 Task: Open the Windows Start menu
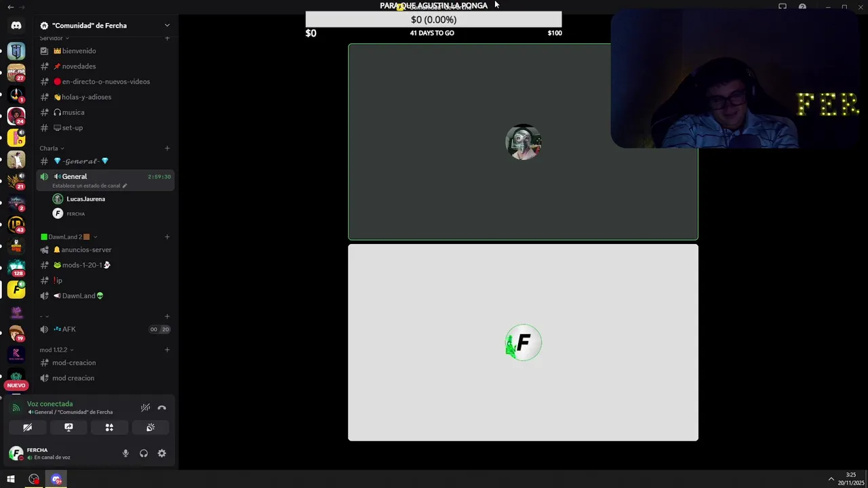[11, 479]
